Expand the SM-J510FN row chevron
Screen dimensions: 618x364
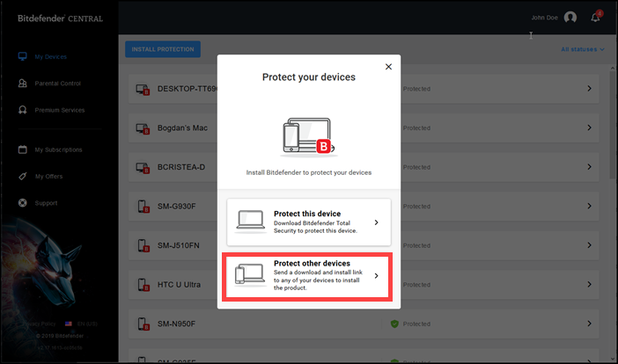(589, 245)
